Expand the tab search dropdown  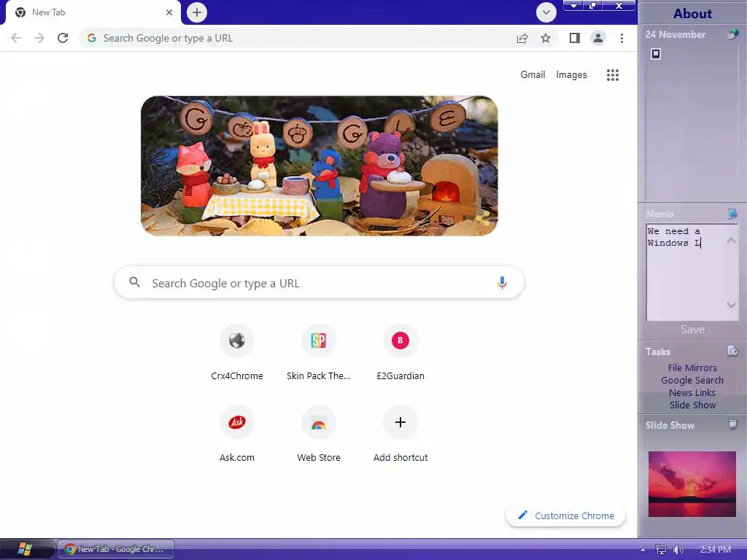pyautogui.click(x=546, y=12)
